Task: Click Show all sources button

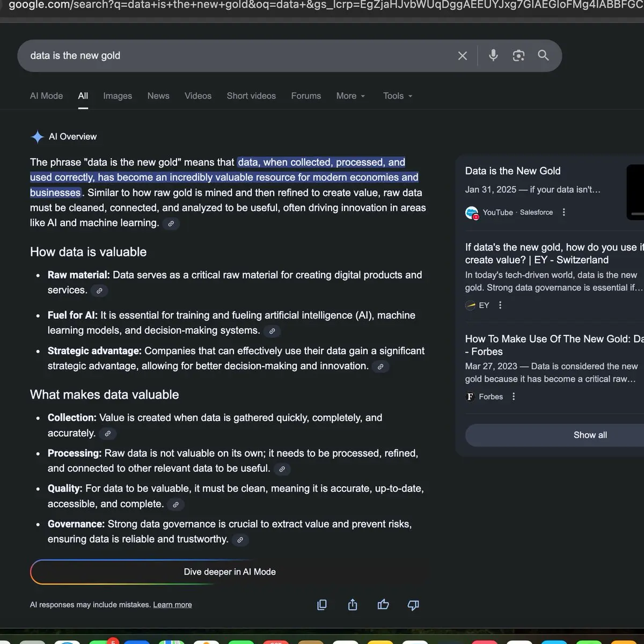Action: pyautogui.click(x=590, y=435)
